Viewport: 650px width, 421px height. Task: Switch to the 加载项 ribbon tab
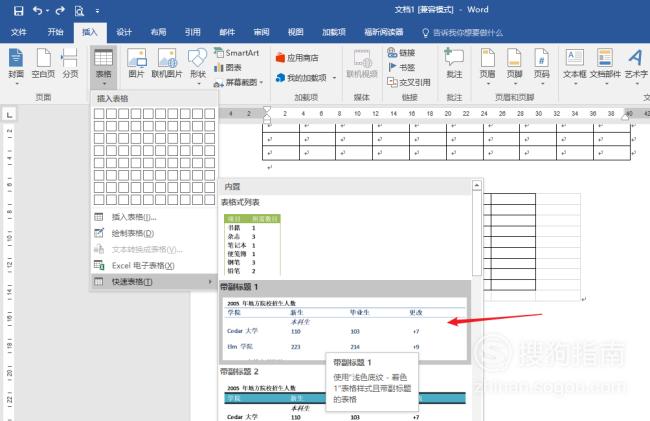pos(334,32)
